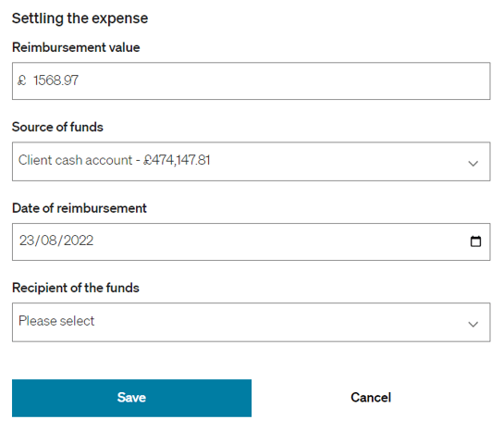Focus the Reimbursement value field
The width and height of the screenshot is (504, 432).
(x=251, y=81)
